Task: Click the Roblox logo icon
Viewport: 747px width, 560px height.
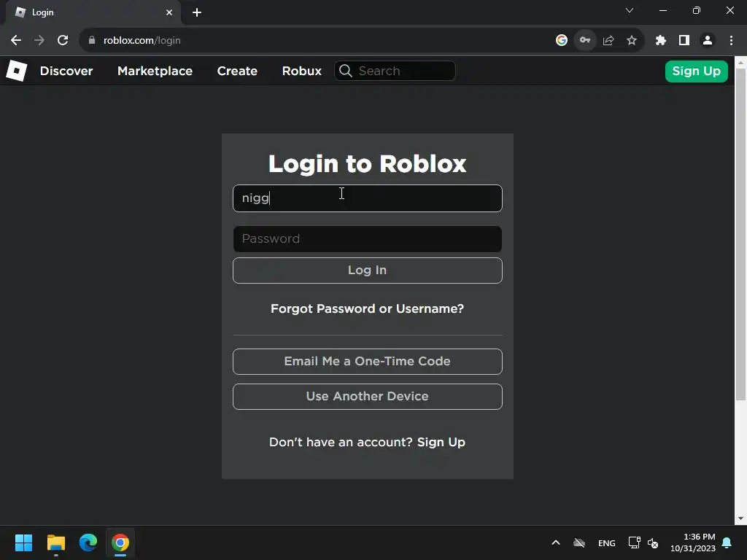Action: (16, 71)
